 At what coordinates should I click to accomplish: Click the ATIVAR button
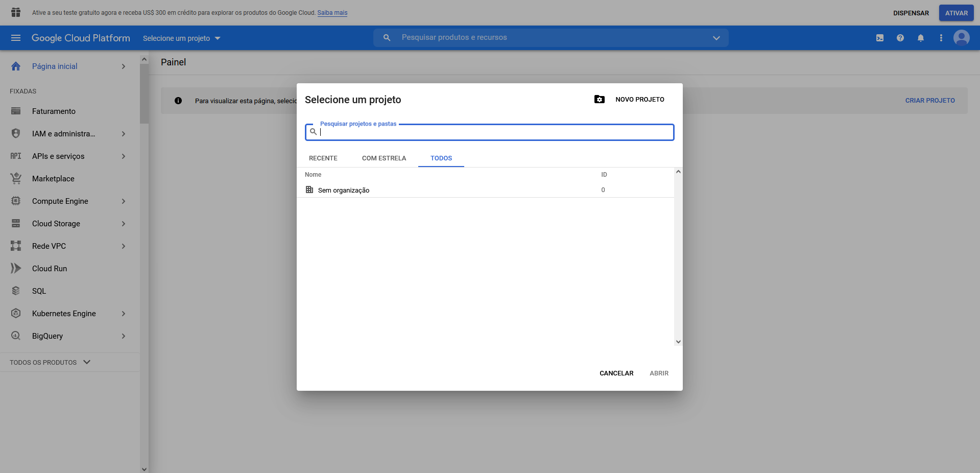956,13
